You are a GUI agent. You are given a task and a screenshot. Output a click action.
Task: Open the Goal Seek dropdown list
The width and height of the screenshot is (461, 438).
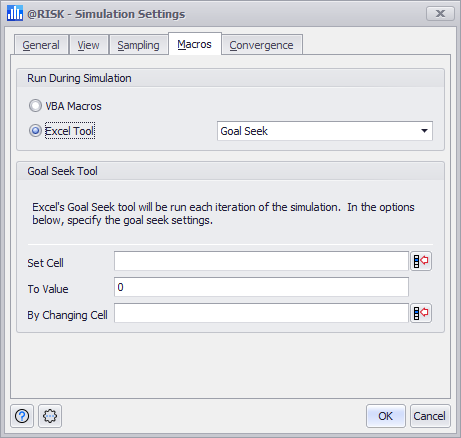tap(325, 131)
